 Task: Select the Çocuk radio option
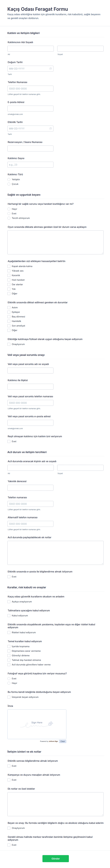(x=9, y=184)
